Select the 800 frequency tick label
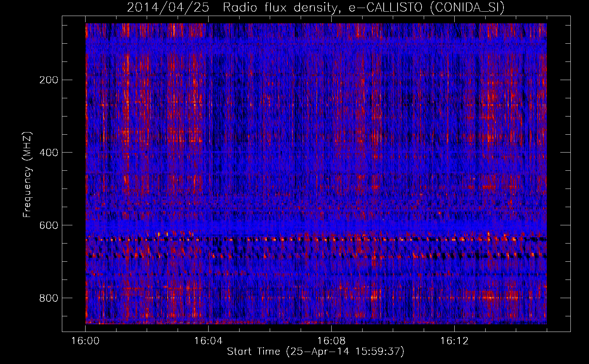The image size is (589, 364). point(49,298)
